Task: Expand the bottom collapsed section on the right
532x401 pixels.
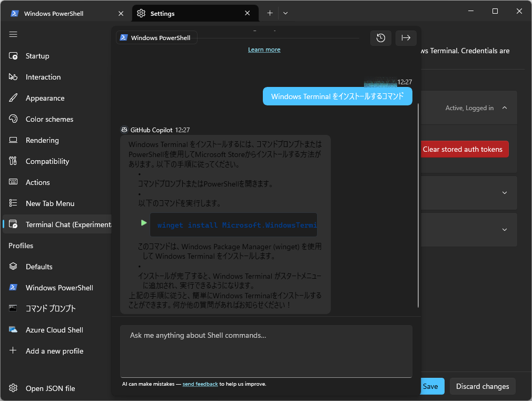Action: pos(504,230)
